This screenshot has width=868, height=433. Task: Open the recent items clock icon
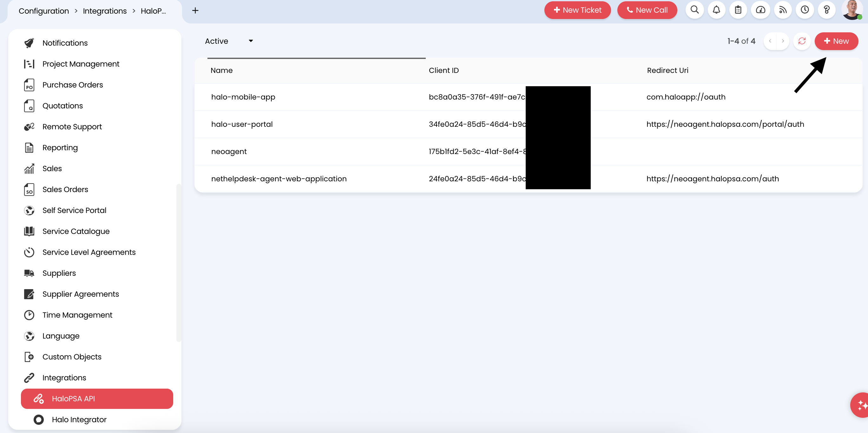tap(805, 10)
